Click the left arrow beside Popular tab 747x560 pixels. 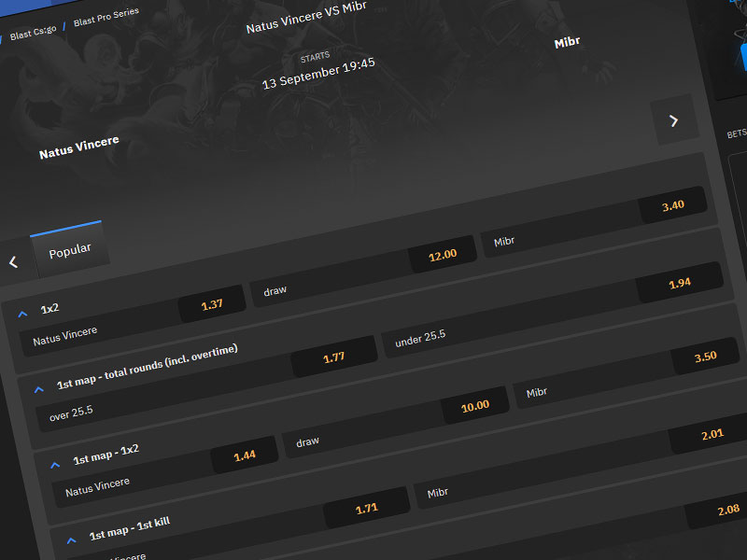pyautogui.click(x=13, y=261)
